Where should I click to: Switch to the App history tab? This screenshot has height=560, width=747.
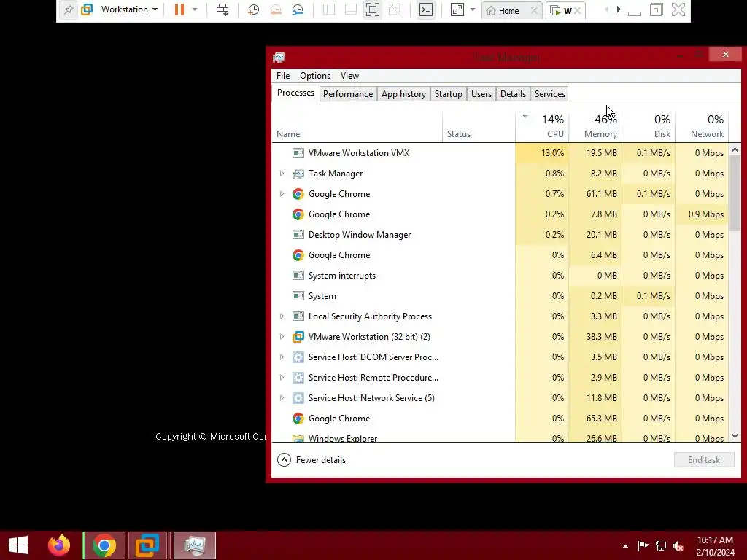[x=403, y=94]
